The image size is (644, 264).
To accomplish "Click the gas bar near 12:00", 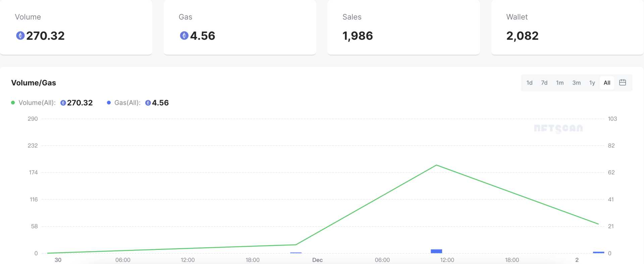I will click(436, 251).
